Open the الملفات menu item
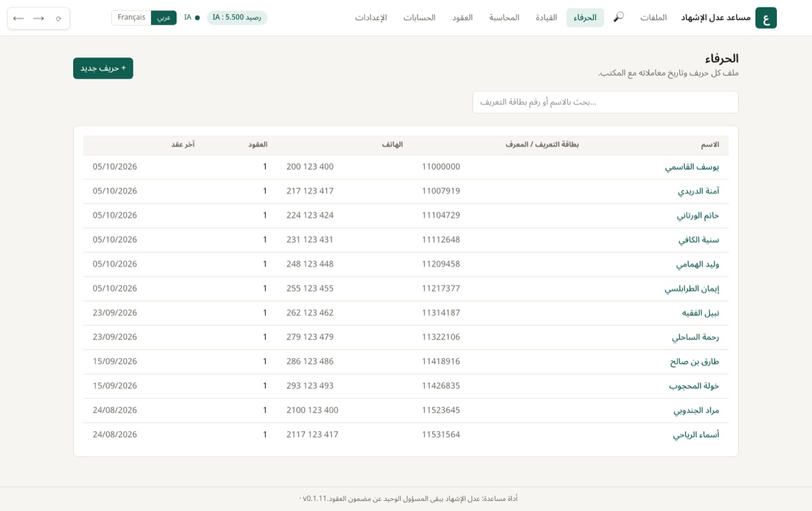 click(654, 18)
